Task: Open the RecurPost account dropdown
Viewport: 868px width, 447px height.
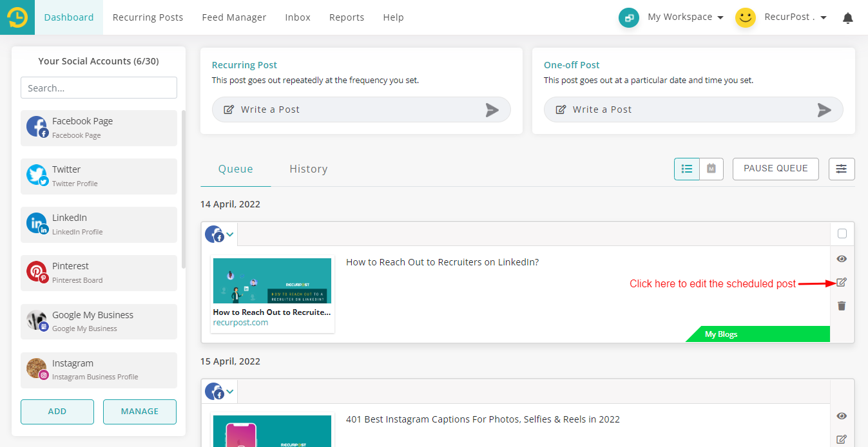Action: 796,17
